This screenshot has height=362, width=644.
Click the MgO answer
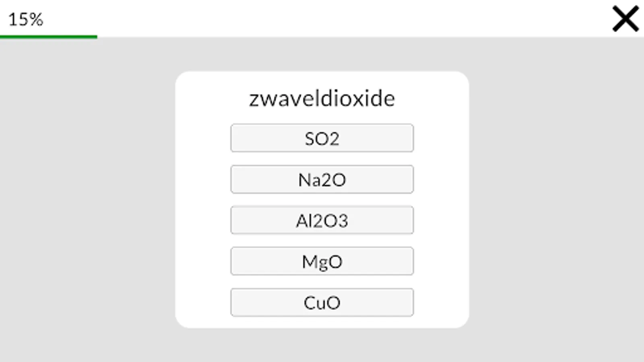coord(322,261)
